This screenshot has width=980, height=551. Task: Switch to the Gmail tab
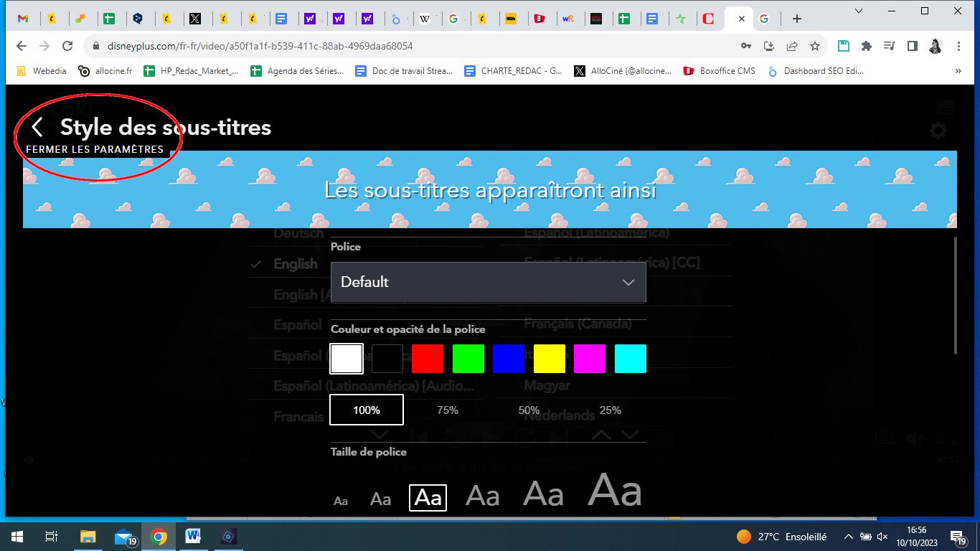(23, 19)
